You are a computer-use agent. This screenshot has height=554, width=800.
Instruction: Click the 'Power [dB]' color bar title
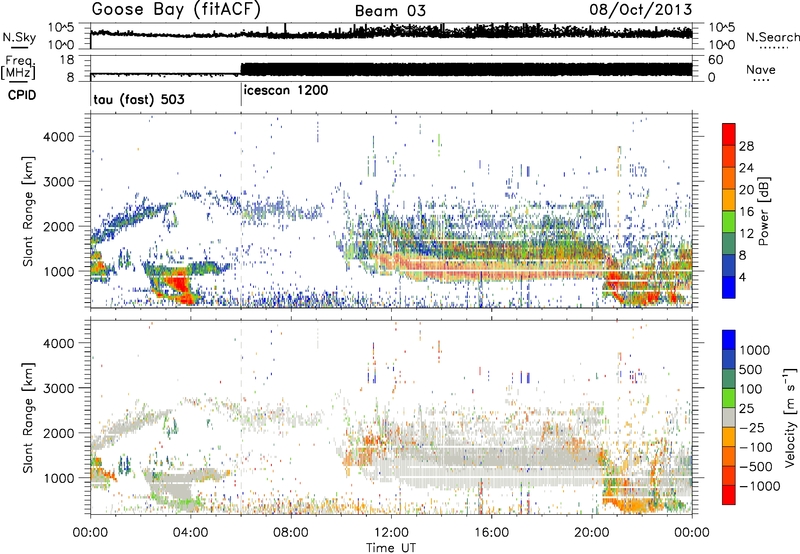764,211
